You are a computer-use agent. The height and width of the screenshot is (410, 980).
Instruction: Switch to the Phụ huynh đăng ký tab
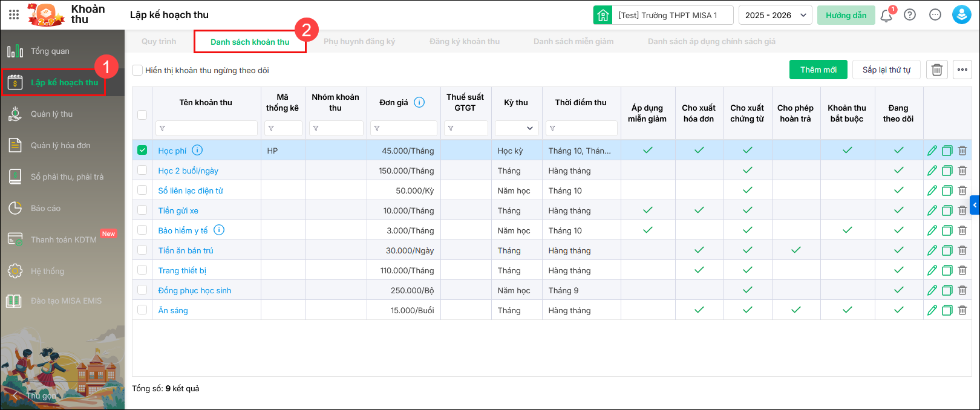359,42
